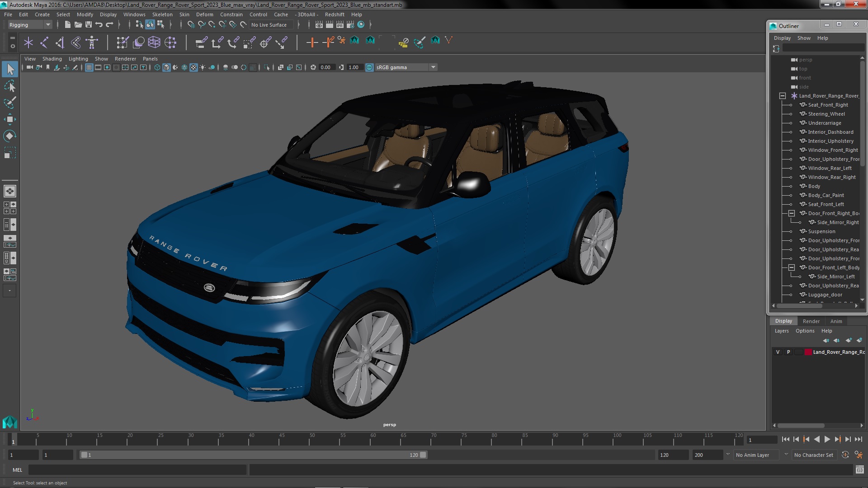This screenshot has height=488, width=868.
Task: Open the Deform menu
Action: tap(204, 14)
